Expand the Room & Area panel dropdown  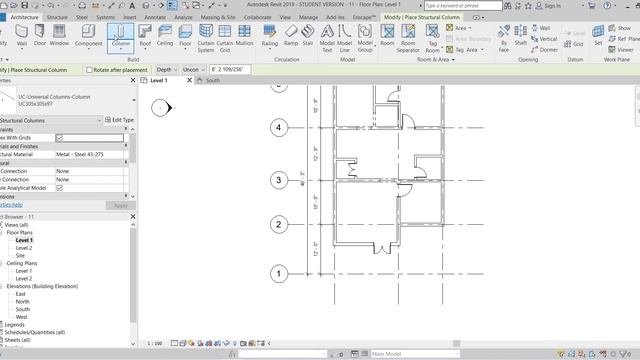[x=436, y=60]
